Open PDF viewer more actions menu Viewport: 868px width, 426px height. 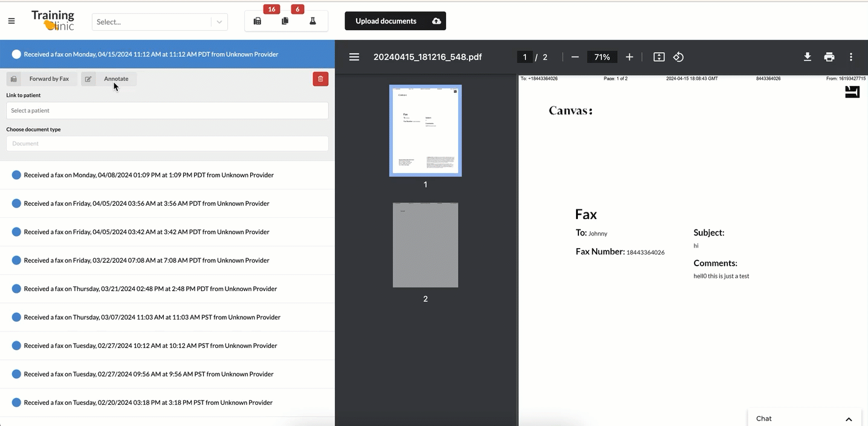click(850, 57)
